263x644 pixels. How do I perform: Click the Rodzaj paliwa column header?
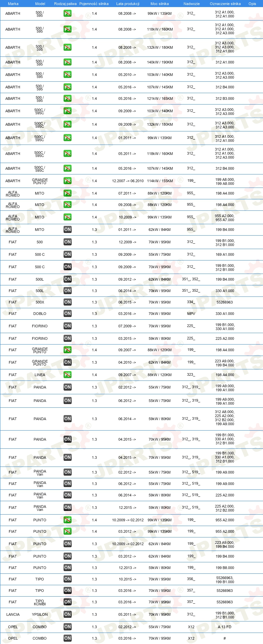pos(65,4)
